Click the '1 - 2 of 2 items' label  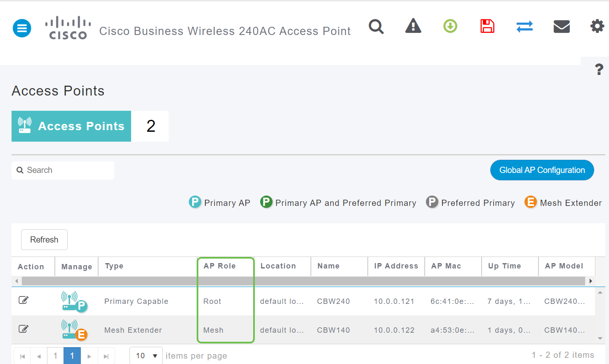tap(563, 355)
